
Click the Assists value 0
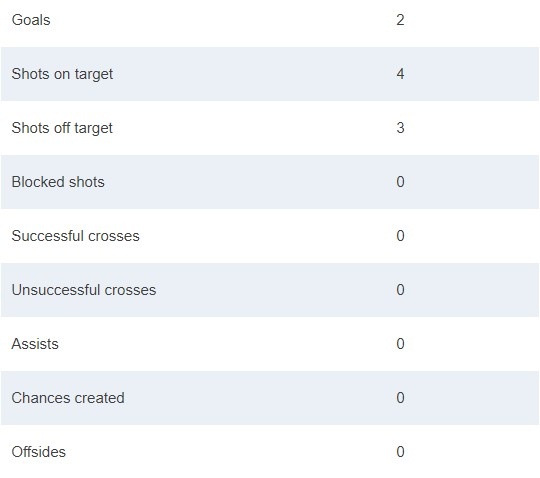[x=400, y=344]
